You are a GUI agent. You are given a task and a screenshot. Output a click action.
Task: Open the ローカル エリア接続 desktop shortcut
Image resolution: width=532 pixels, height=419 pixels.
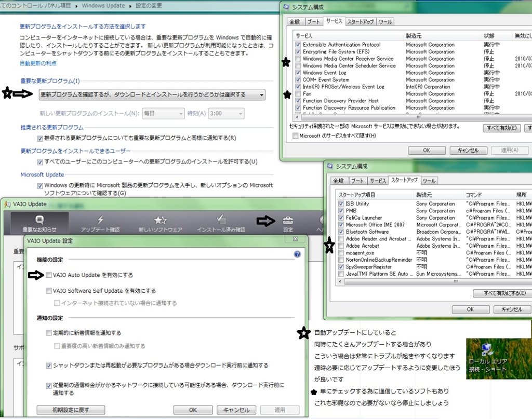coord(488,350)
